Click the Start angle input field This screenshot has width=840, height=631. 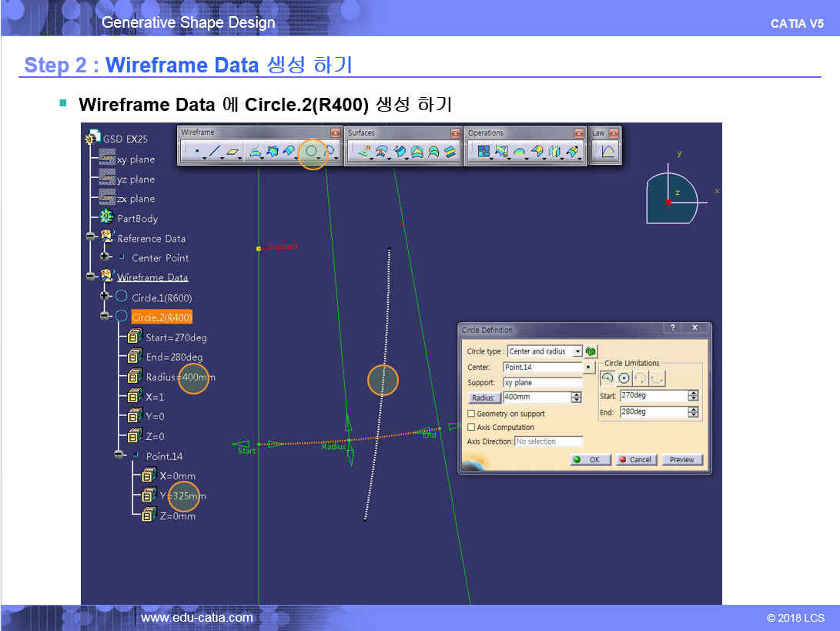pos(653,395)
